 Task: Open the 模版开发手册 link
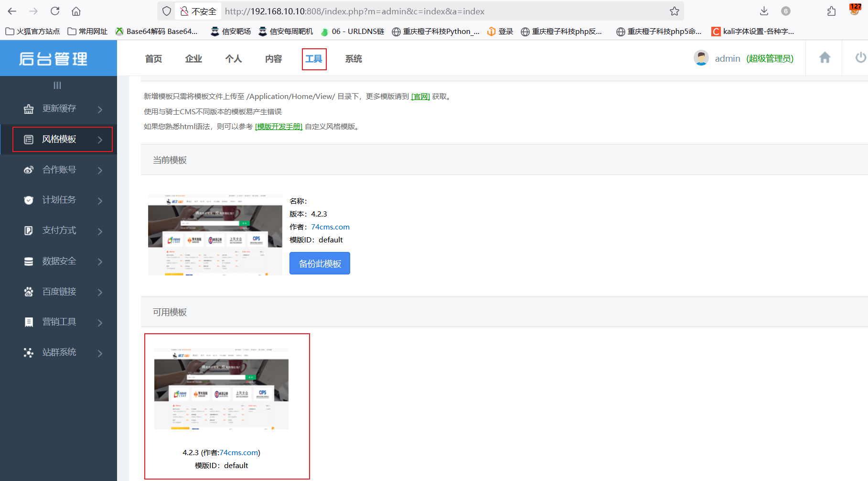pos(279,127)
